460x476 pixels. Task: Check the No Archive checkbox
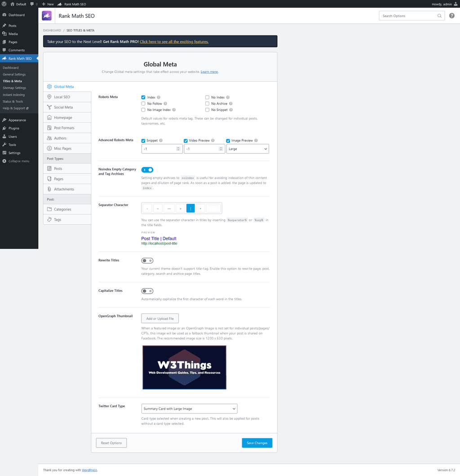point(207,104)
